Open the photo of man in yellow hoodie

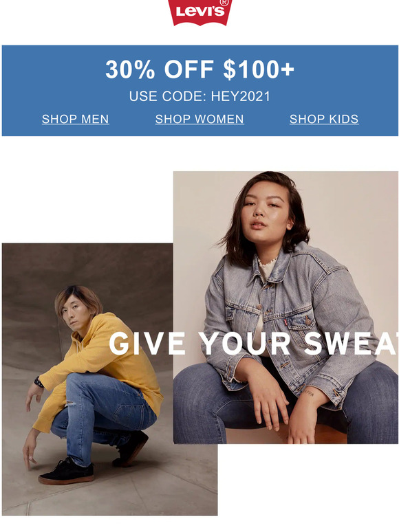pyautogui.click(x=88, y=379)
